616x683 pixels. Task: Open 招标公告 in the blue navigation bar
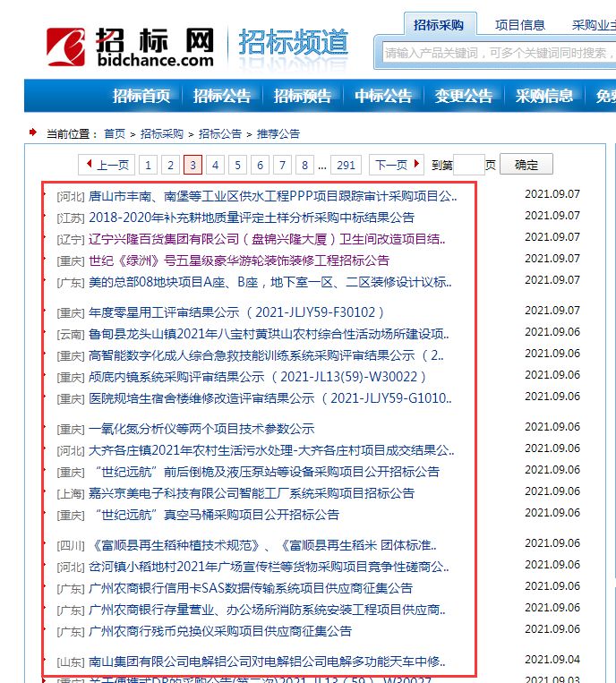click(x=222, y=96)
